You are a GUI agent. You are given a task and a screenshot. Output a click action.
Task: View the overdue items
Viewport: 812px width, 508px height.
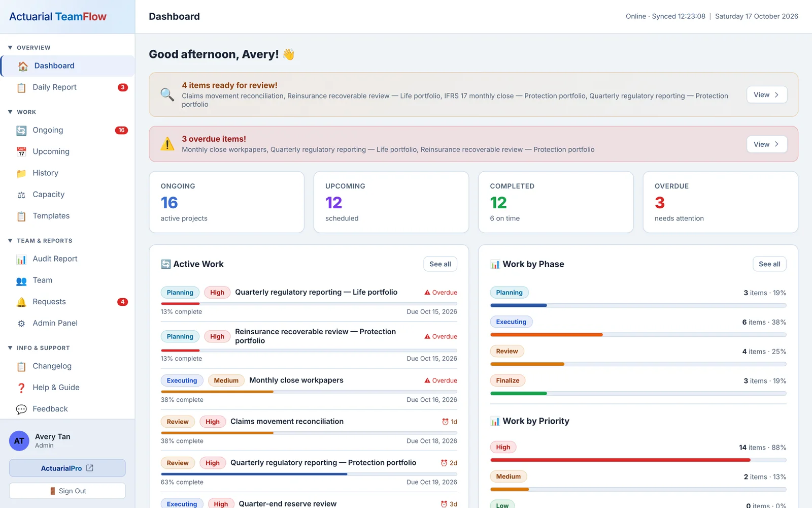pyautogui.click(x=767, y=144)
